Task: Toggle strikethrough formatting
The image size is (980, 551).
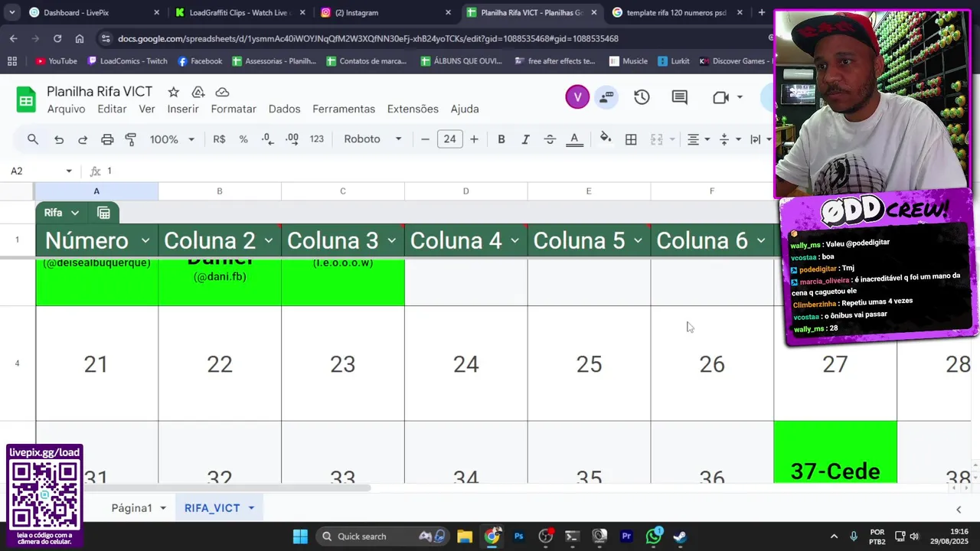Action: 550,139
